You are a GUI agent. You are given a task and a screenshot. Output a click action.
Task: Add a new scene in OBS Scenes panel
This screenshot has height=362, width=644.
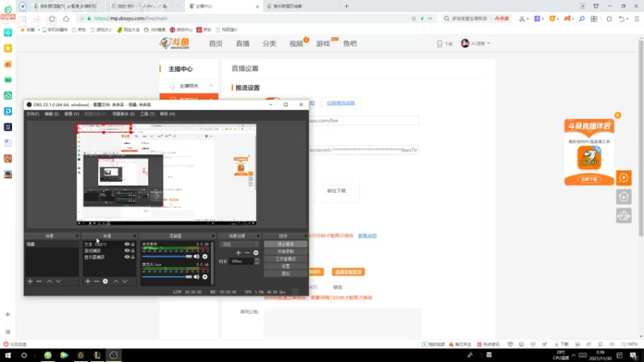click(x=30, y=282)
